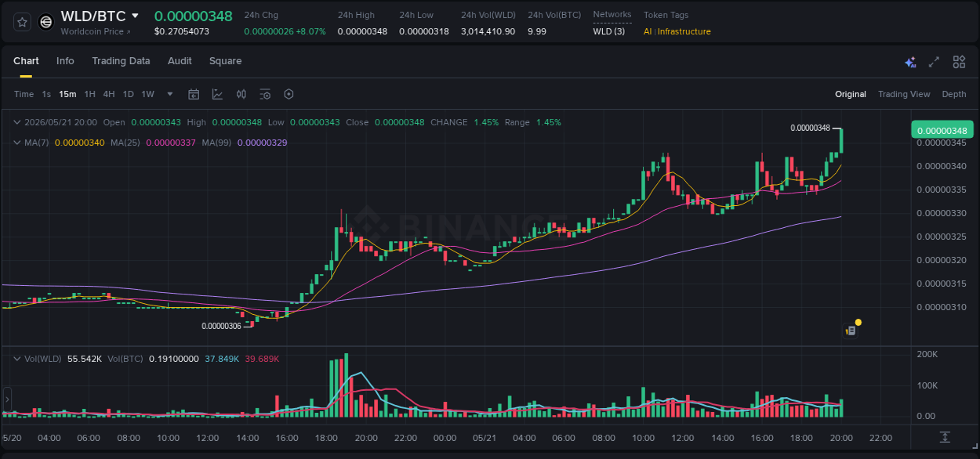Open the Trading Data tab
Viewport: 980px width, 459px height.
point(121,61)
